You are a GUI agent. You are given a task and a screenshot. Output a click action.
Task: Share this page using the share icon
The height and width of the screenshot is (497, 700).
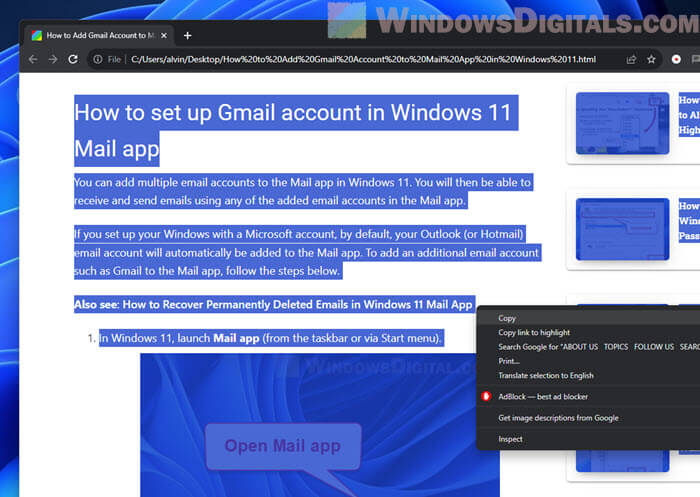pyautogui.click(x=631, y=59)
